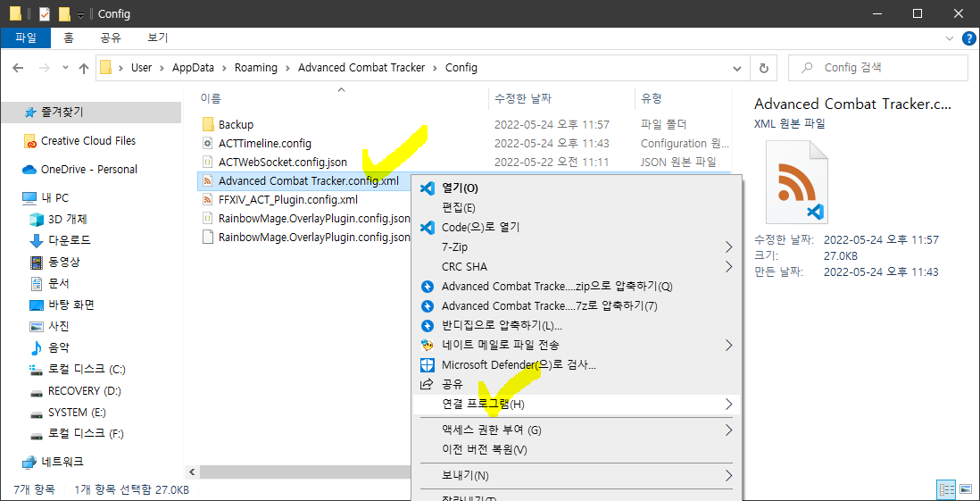
Task: Click the Bandizip icon beside zip으로 압축하기(Q)
Action: pyautogui.click(x=428, y=287)
